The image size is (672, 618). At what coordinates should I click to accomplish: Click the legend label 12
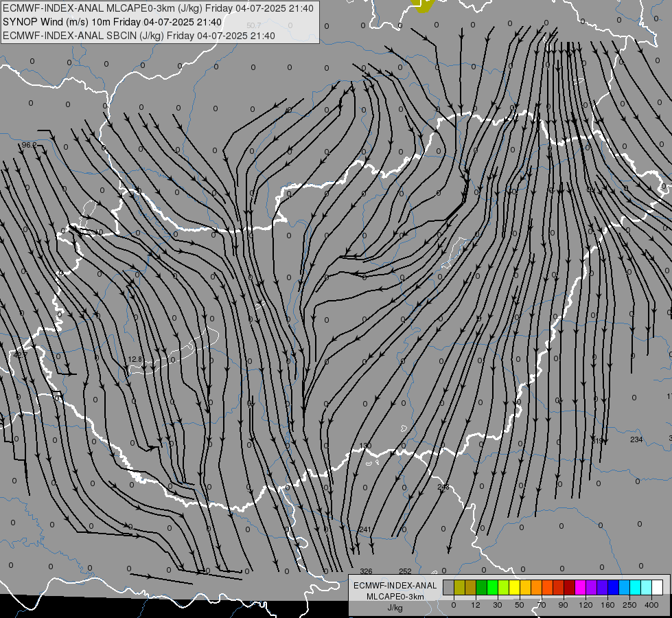[476, 605]
